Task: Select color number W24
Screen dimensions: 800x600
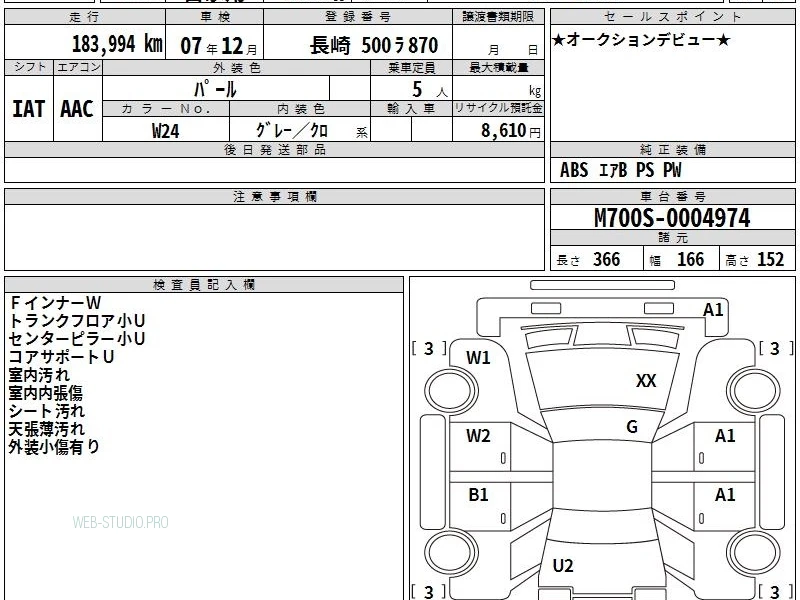Action: click(x=165, y=131)
